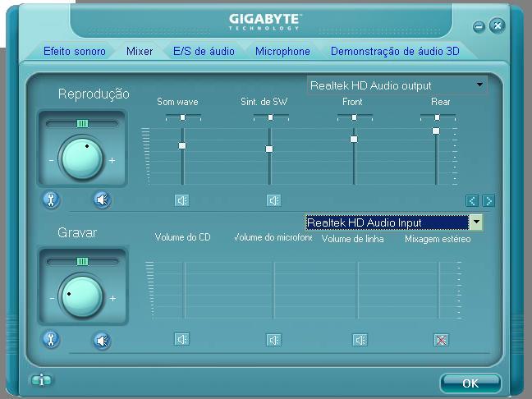
Task: Click the Rear balance slider handle
Action: (437, 117)
